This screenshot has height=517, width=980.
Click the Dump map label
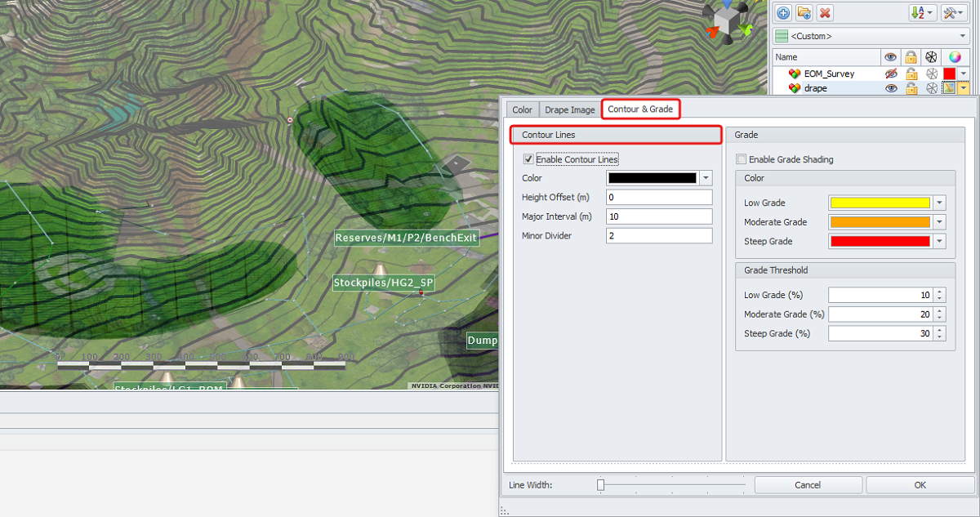(482, 341)
